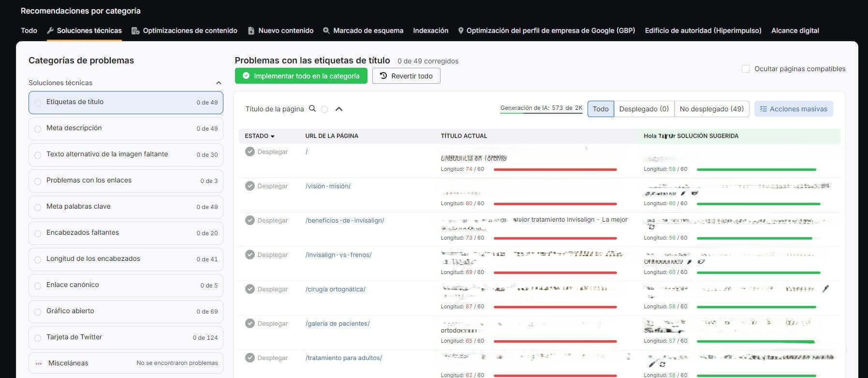Open the Alcance digital tab
Screen dimensions: 868x378
coord(794,30)
